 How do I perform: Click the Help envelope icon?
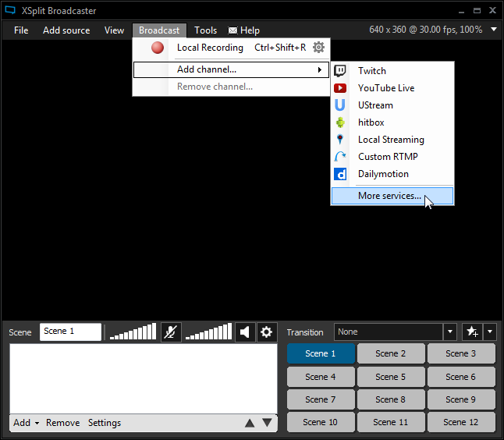click(x=232, y=30)
